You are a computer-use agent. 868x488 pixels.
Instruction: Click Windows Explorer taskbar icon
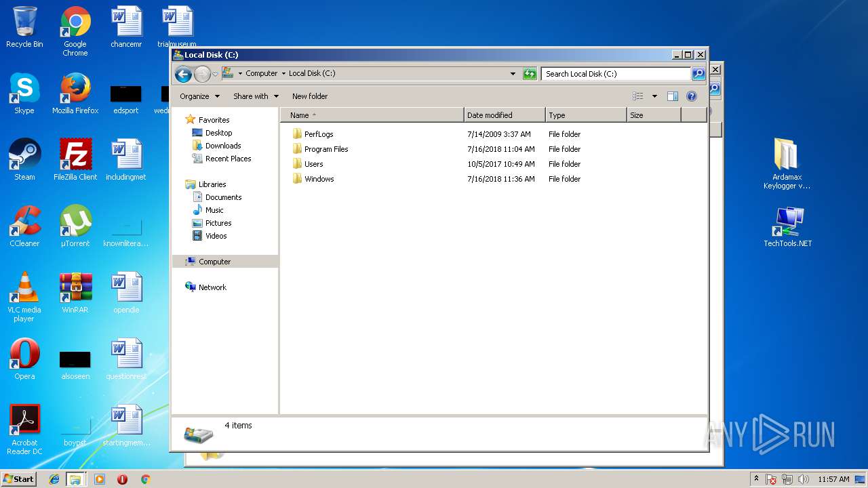click(75, 479)
